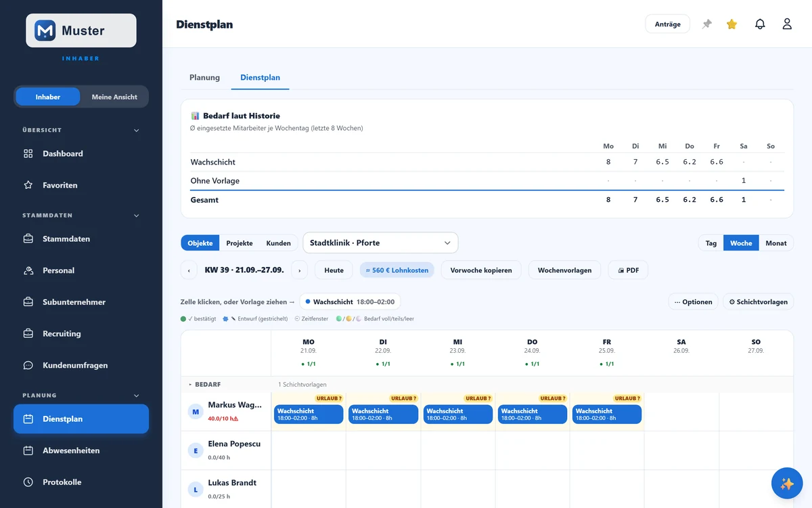This screenshot has width=812, height=508.
Task: Click the Dashboard grid icon
Action: pyautogui.click(x=28, y=154)
